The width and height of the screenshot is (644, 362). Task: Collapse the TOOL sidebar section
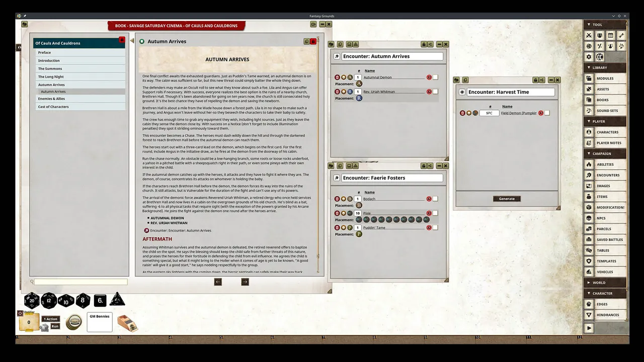click(x=605, y=25)
